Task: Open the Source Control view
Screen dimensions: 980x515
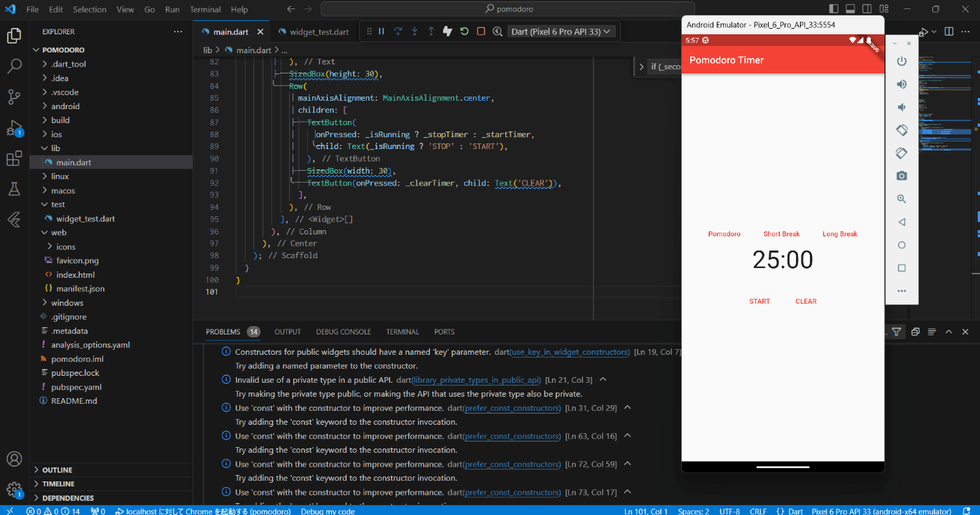Action: coord(14,97)
